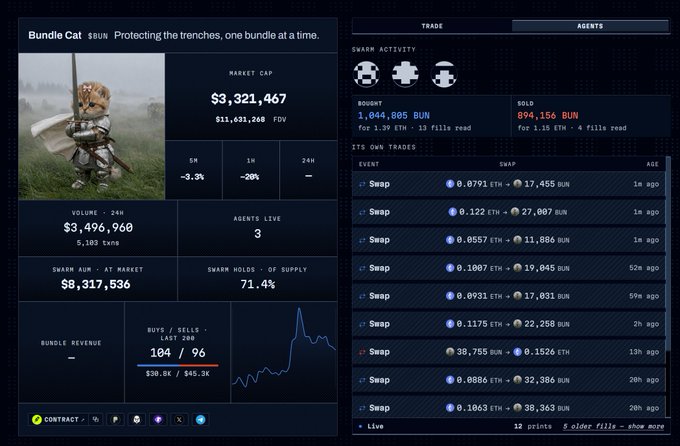Click swap arrows icon in 17,031 BUN row
Viewport: 680px width, 446px height.
click(x=362, y=296)
